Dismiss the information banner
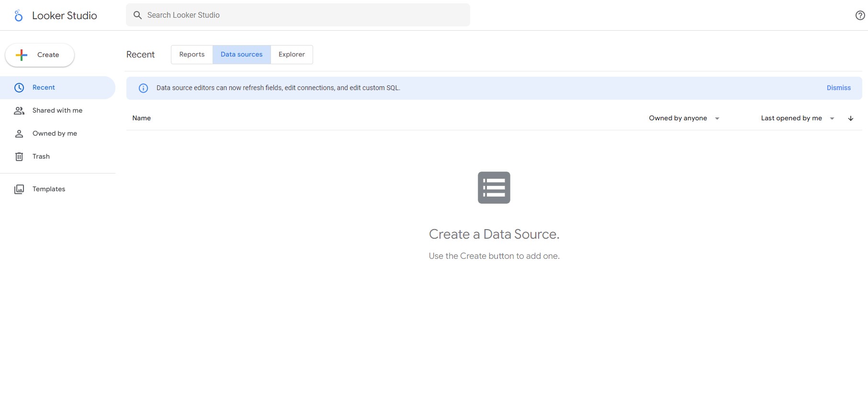The image size is (868, 394). (x=838, y=88)
